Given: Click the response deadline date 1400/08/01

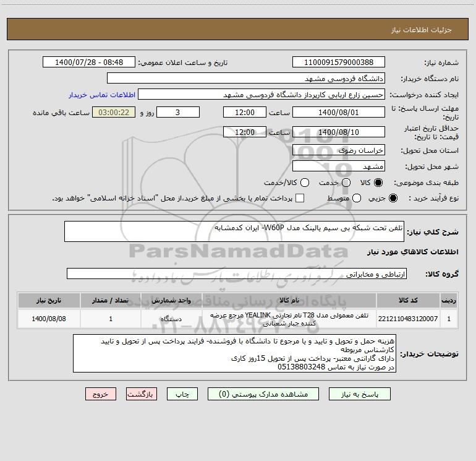Looking at the screenshot, I should (x=339, y=113).
